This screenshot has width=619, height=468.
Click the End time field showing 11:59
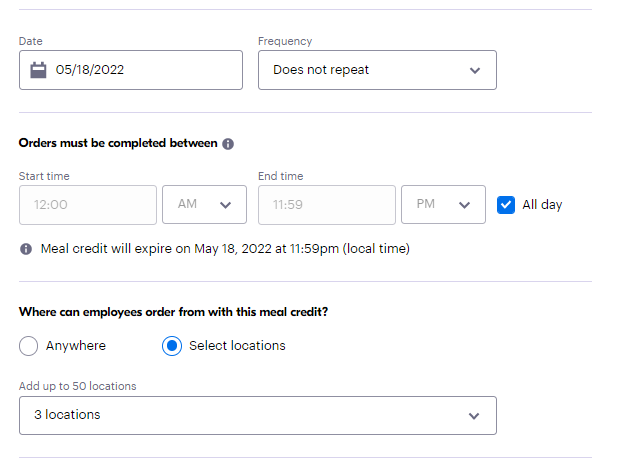pos(326,205)
